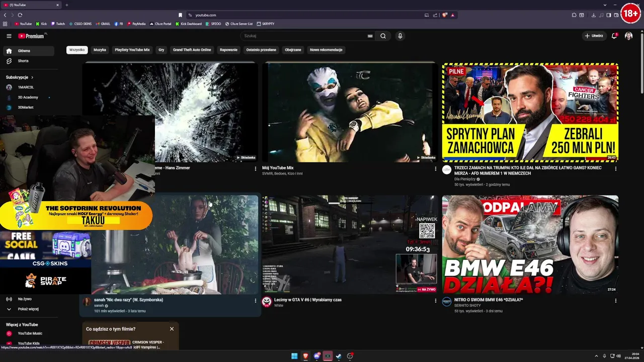Open the account avatar menu
Viewport: 644px width, 362px height.
click(x=628, y=36)
